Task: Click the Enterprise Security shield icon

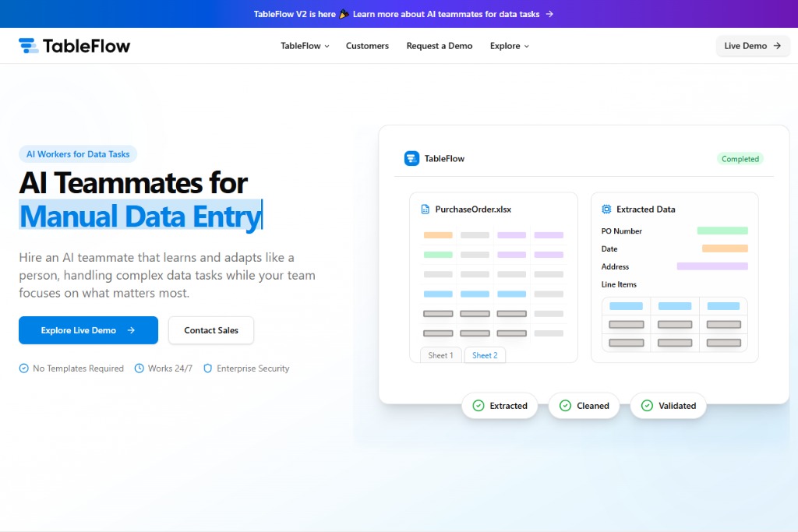Action: coord(208,368)
